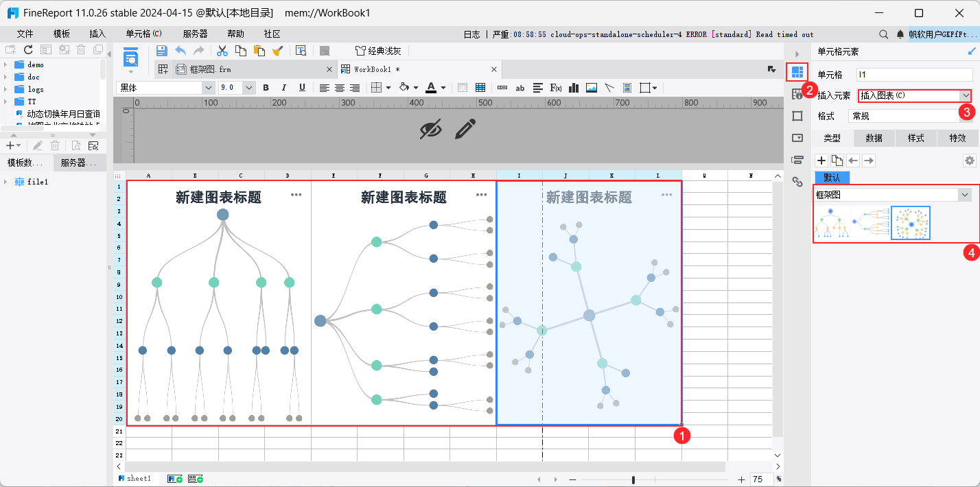Undo the last action
This screenshot has width=980, height=487.
pos(180,50)
